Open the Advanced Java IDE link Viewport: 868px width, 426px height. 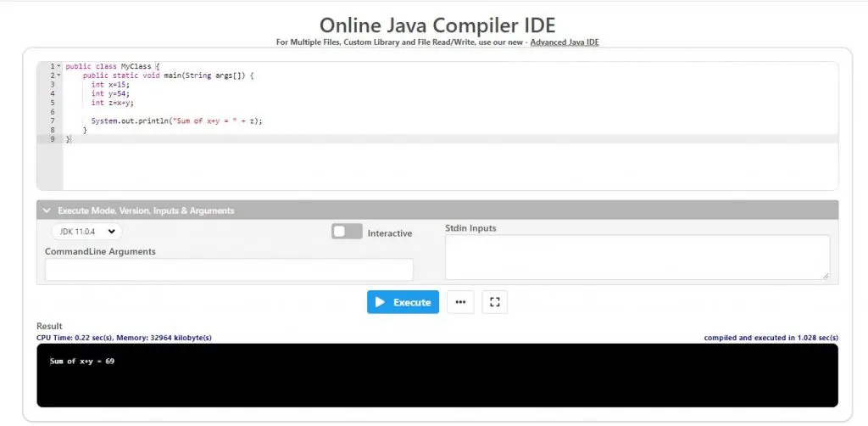click(565, 42)
